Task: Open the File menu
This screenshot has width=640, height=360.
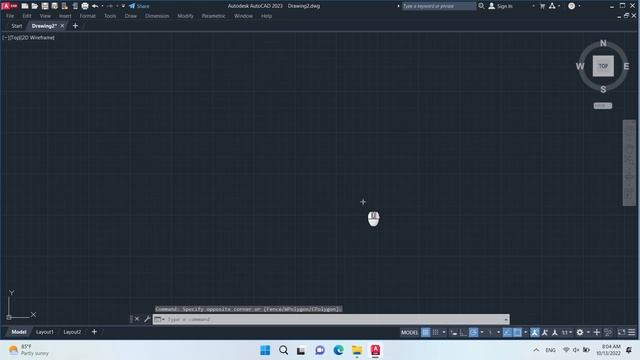Action: click(x=10, y=16)
